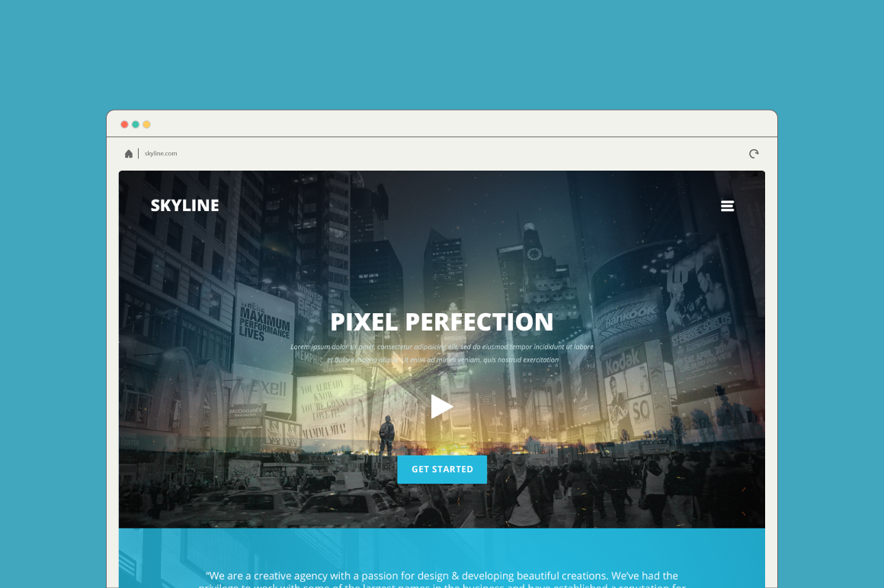Select the skyline.com URL text
Viewport: 884px width, 588px height.
point(161,154)
